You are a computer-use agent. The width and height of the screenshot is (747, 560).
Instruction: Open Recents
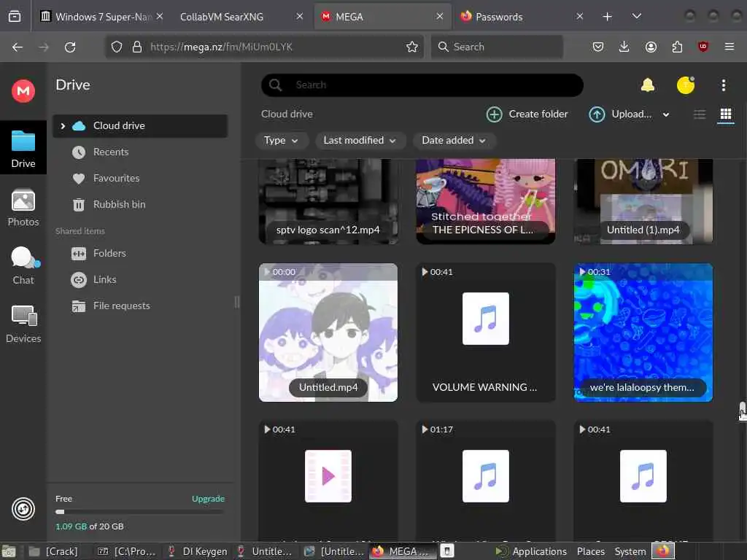point(111,152)
